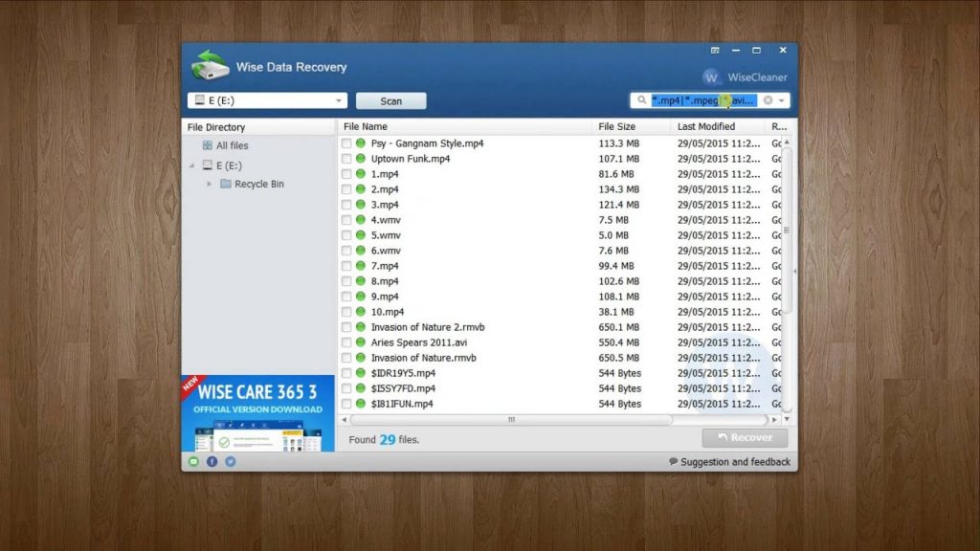Click into the file type search field
This screenshot has width=980, height=551.
click(x=703, y=99)
